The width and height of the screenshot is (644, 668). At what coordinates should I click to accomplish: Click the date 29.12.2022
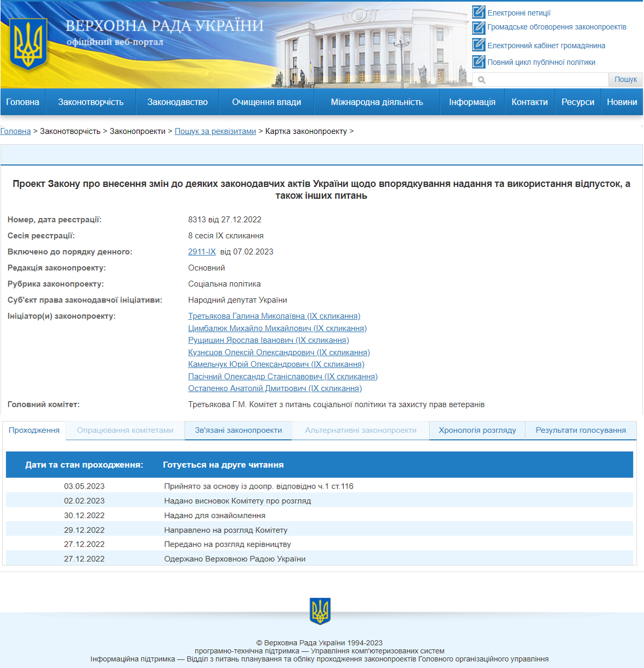[84, 530]
